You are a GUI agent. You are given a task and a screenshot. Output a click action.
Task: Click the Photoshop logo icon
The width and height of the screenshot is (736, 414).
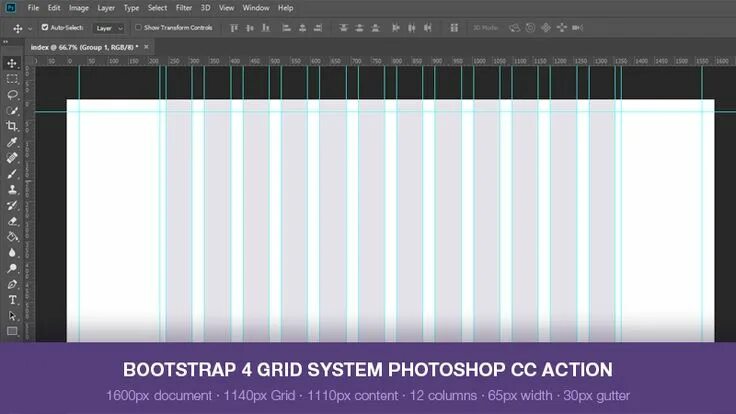coord(10,8)
